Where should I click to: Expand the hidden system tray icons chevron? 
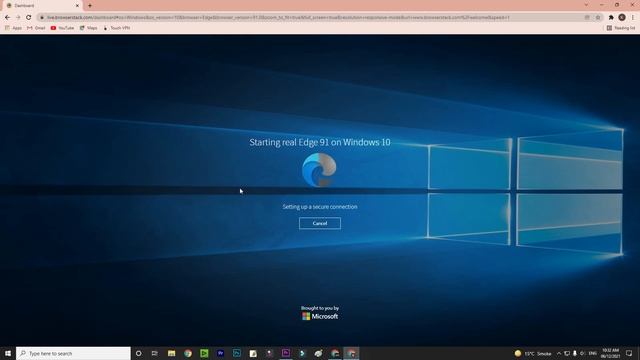pos(559,353)
